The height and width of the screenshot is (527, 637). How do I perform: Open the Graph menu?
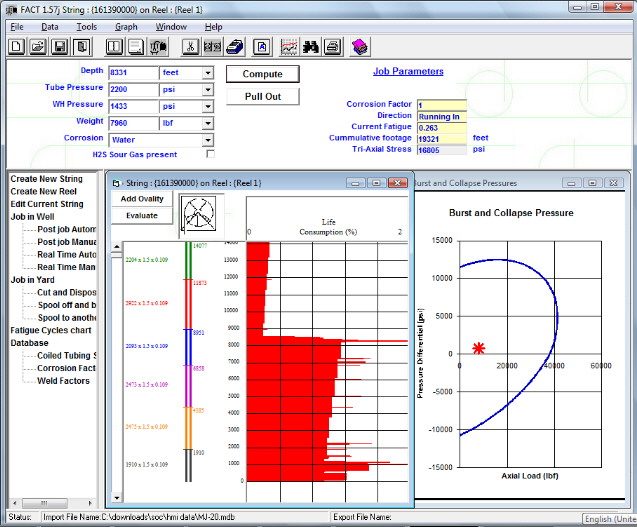(126, 26)
